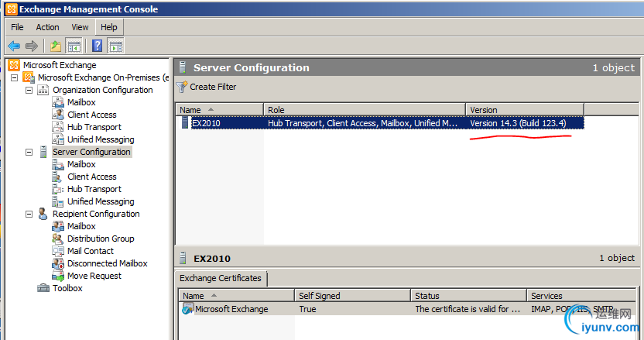This screenshot has width=644, height=340.
Task: Click the Disconnected Mailbox icon
Action: click(x=58, y=263)
